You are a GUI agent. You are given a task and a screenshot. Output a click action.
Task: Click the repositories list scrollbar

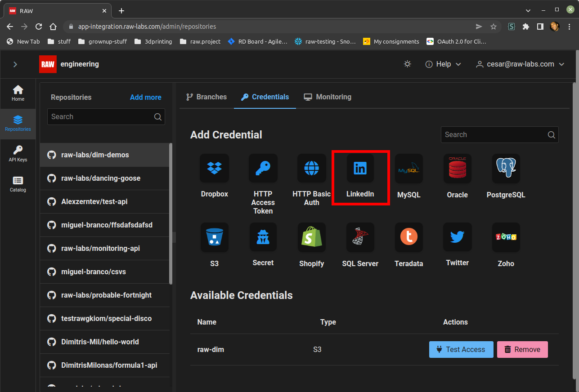tap(171, 214)
